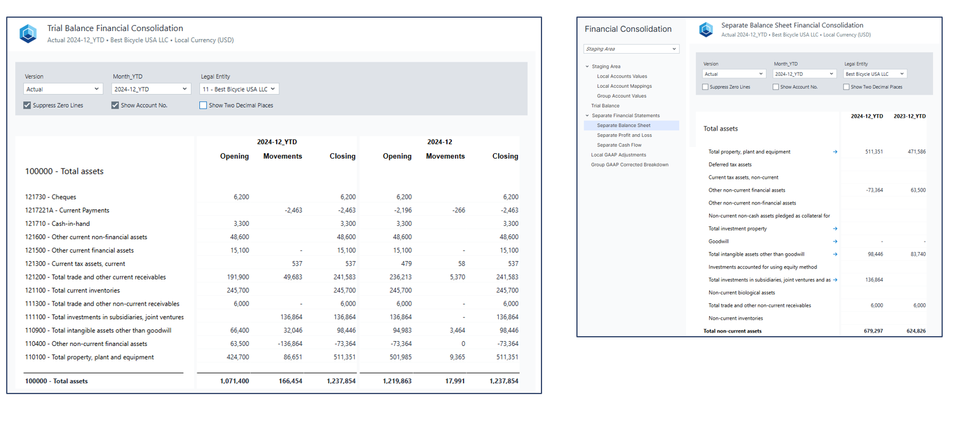Click the 166,454 total movements value

[290, 381]
